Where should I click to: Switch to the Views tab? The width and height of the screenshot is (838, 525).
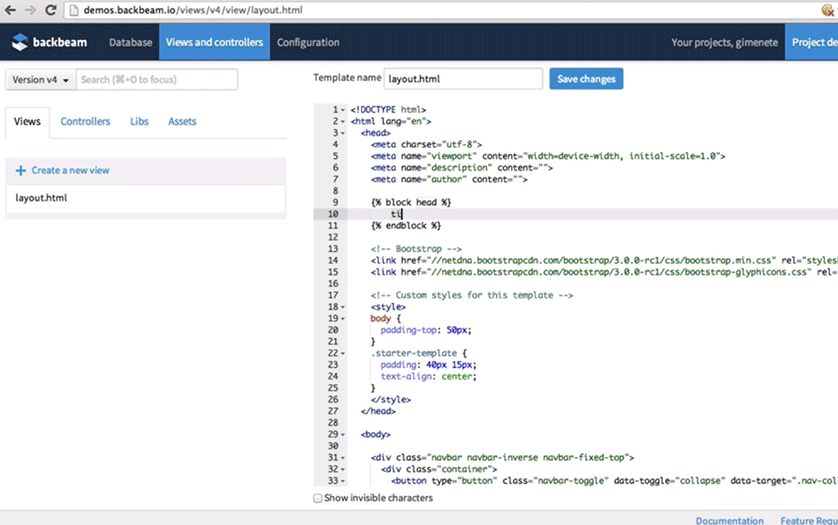click(27, 122)
